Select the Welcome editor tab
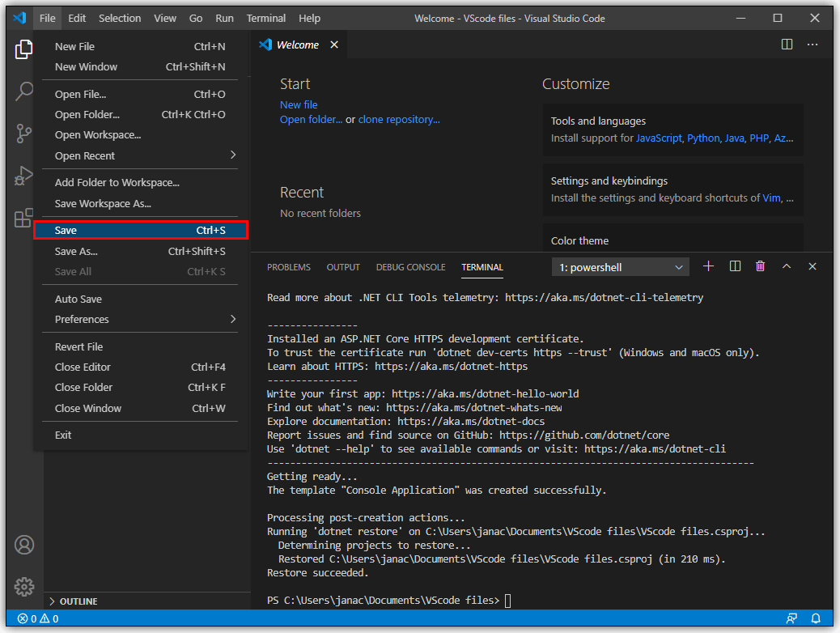840x633 pixels. point(298,45)
